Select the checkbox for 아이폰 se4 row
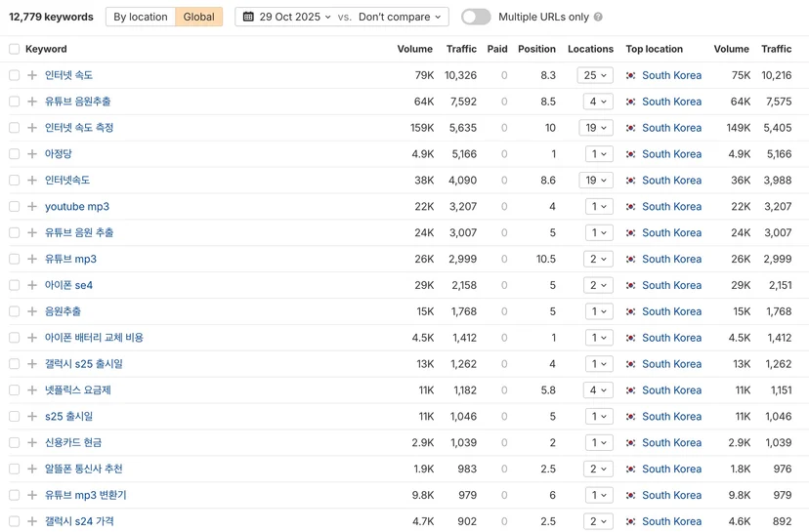 pos(15,285)
